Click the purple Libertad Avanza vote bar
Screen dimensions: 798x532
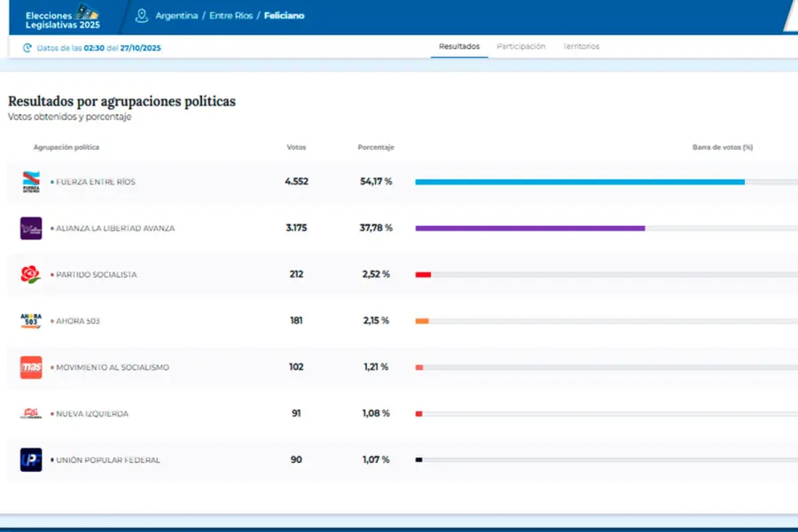coord(529,228)
